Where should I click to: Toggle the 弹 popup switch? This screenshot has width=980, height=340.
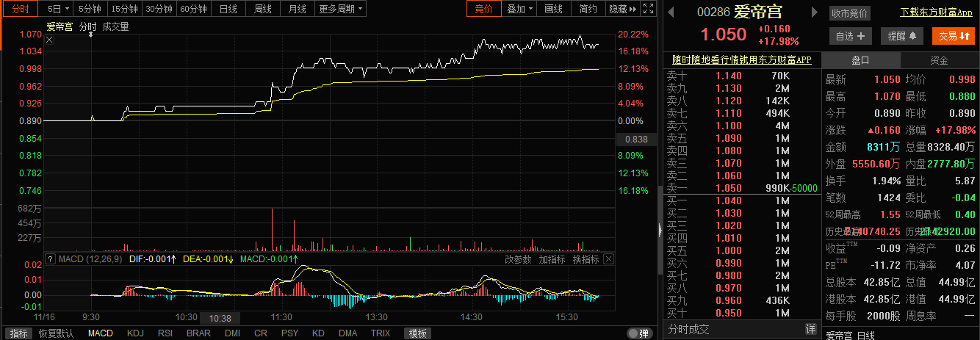tap(638, 333)
